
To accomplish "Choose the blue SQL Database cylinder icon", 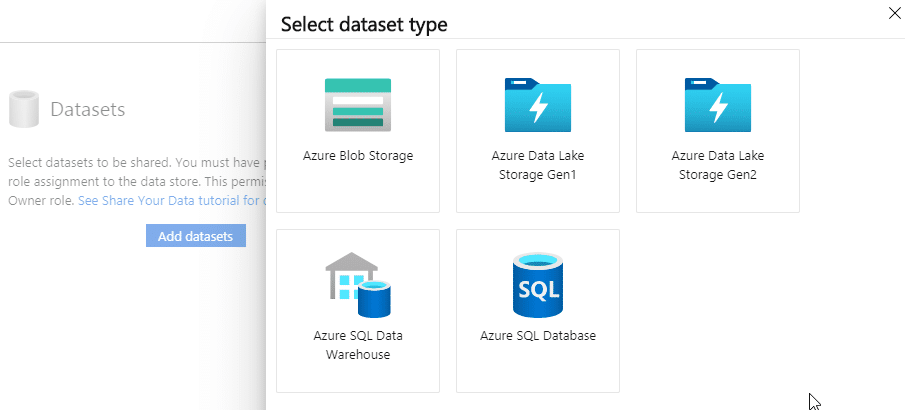I will (x=538, y=285).
